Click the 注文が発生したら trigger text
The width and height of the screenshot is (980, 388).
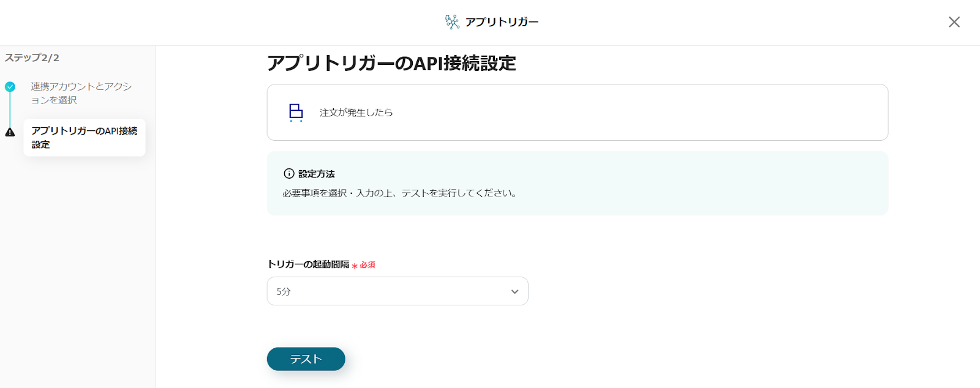coord(356,113)
